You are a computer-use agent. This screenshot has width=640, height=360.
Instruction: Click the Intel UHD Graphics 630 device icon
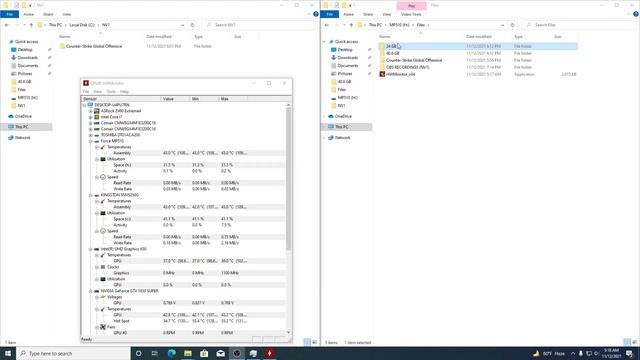(97, 249)
